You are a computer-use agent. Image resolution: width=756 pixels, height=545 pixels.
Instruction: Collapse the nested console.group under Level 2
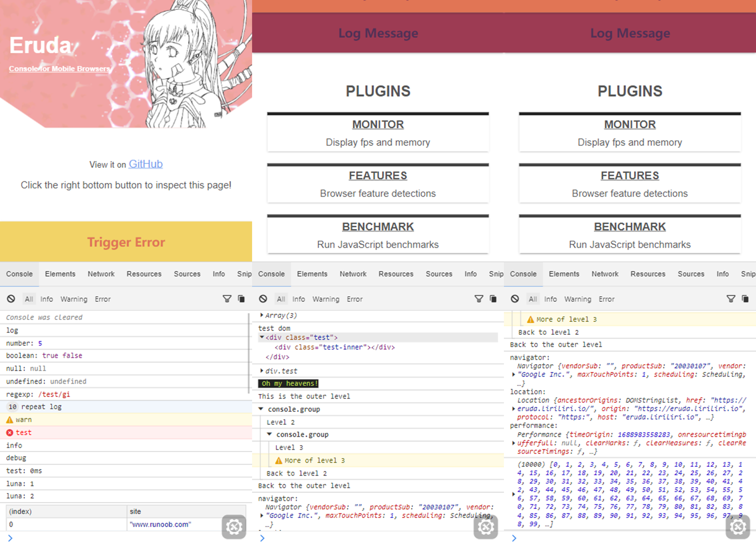click(x=269, y=434)
